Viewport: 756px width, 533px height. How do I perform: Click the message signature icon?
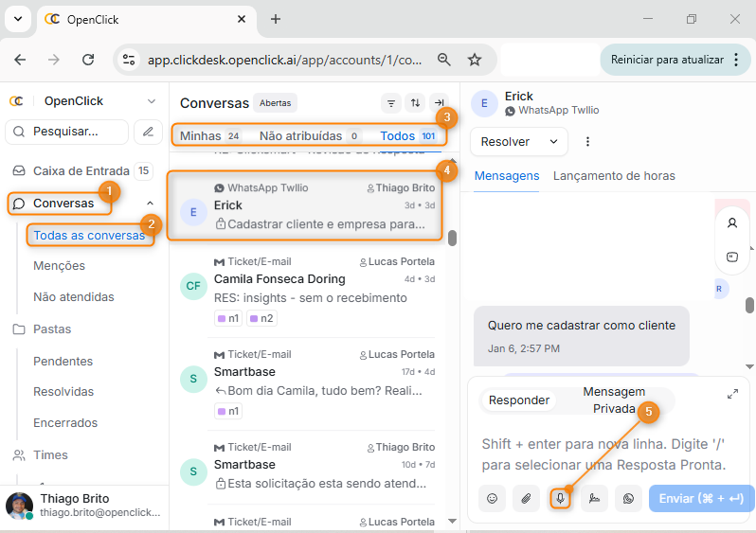pos(594,498)
